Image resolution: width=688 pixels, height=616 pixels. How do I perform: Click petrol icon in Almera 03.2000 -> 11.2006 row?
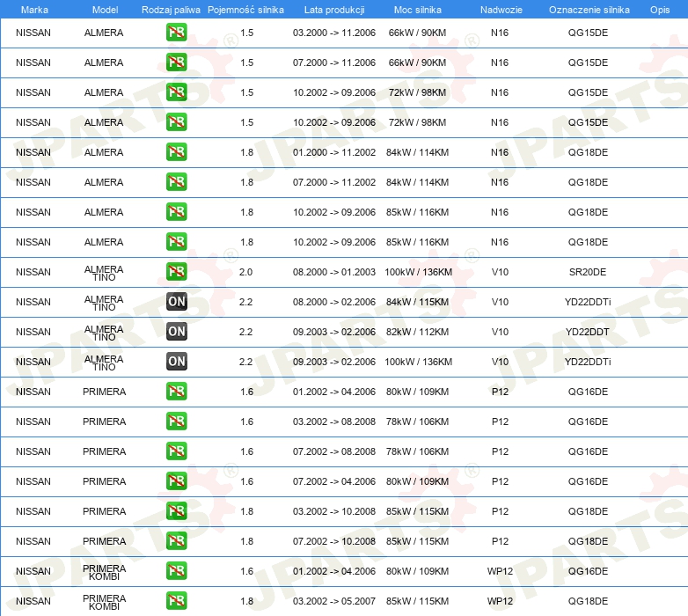coord(176,33)
